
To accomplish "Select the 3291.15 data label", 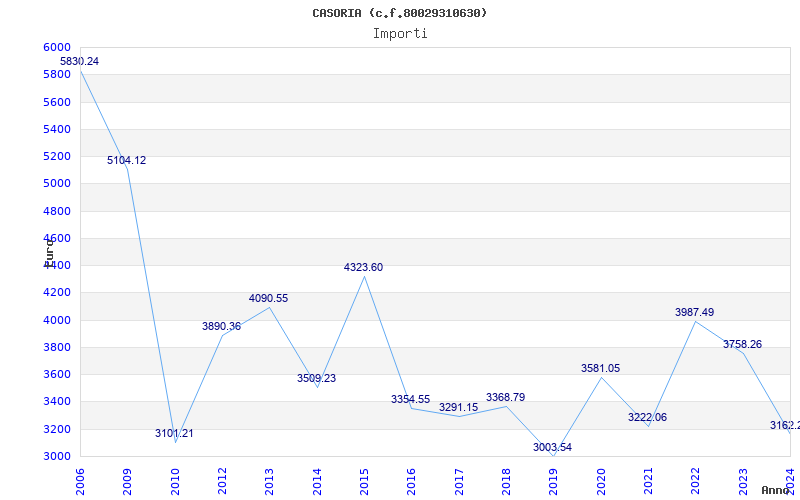I will (459, 407).
